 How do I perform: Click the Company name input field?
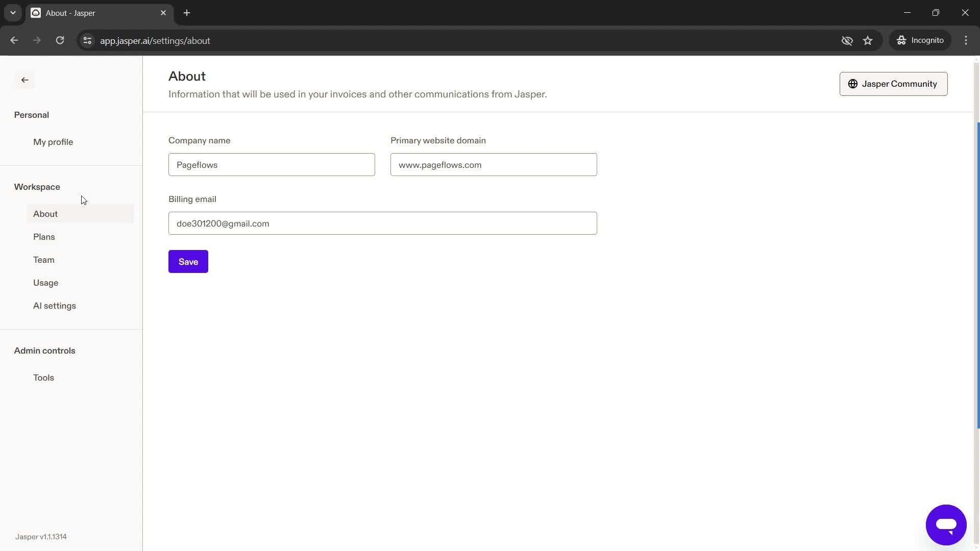272,165
